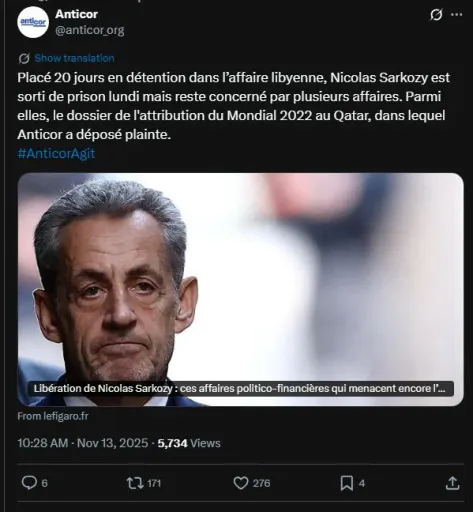Open the Anticor profile avatar

coord(33,22)
